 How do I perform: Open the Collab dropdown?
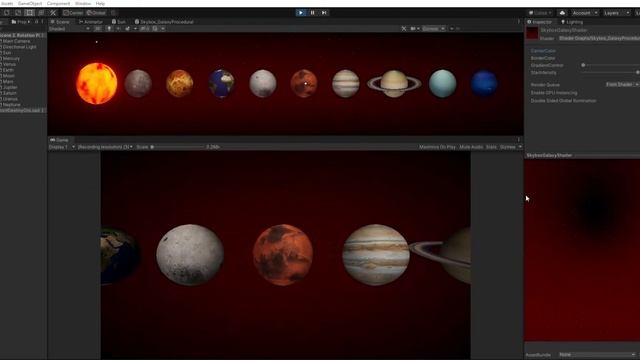click(540, 13)
